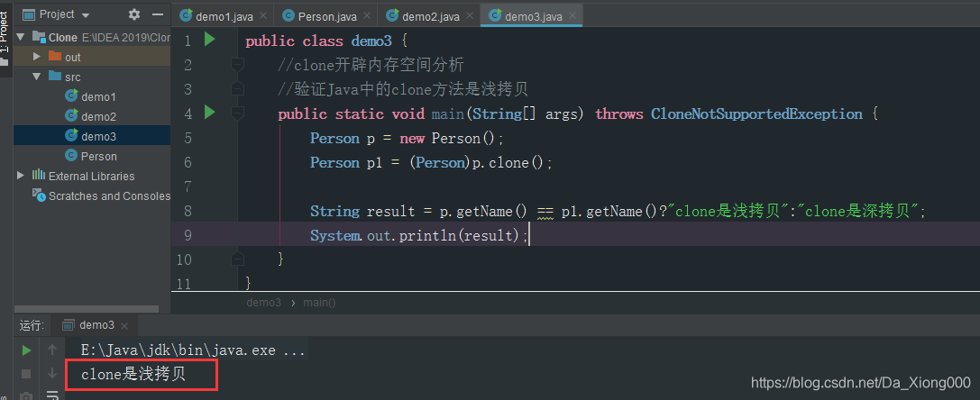Click E:\Java\jdk\bin\java.exe console line
This screenshot has width=980, height=400.
coord(193,350)
